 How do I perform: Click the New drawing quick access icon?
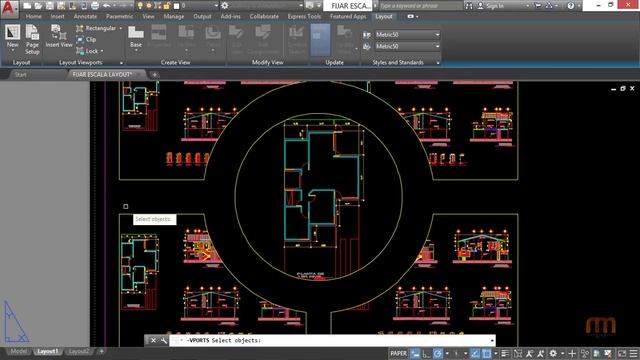click(x=27, y=6)
